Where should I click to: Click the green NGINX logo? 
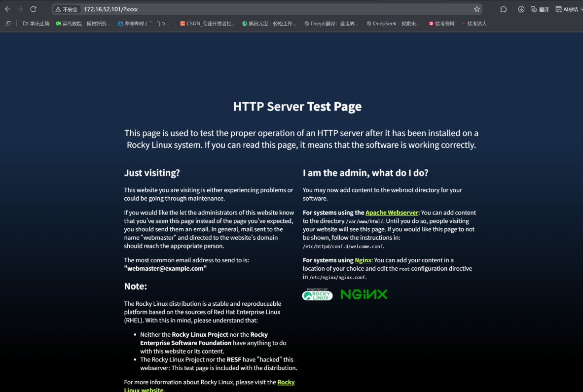point(364,294)
